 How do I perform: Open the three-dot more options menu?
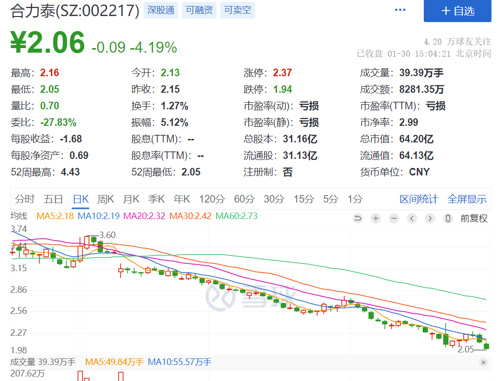[x=400, y=10]
